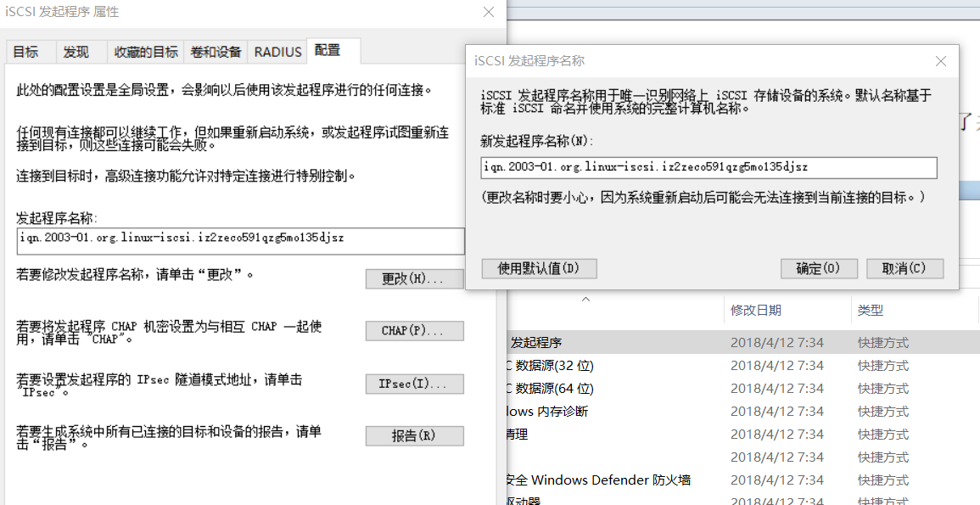Select the 收藏的目标 tab
Viewport: 980px width, 505px height.
pos(145,52)
